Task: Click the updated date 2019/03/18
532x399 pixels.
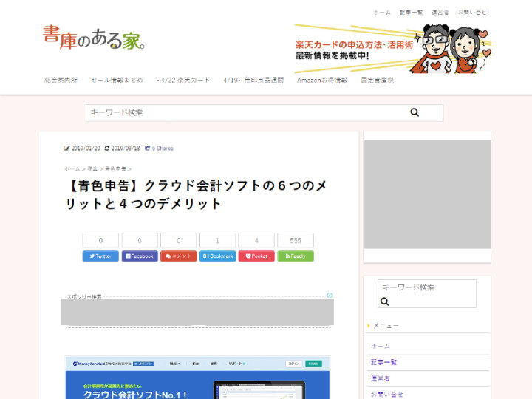Action: point(126,149)
